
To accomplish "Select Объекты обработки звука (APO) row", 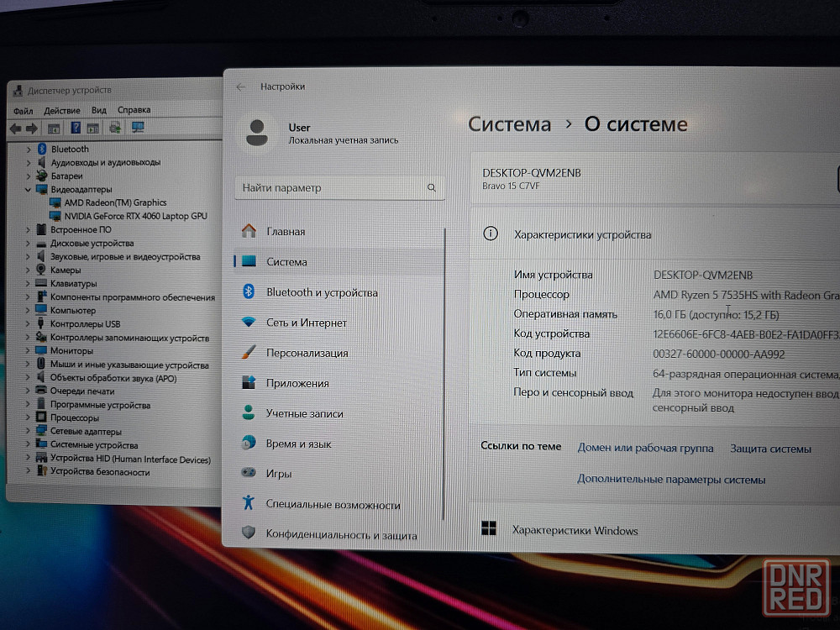I will pos(113,378).
